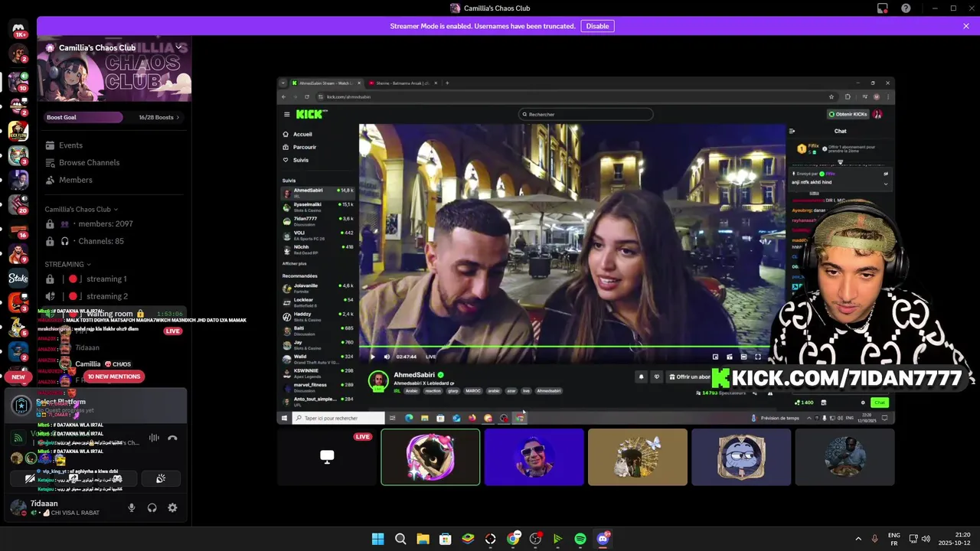Open Discord taskbar icon
This screenshot has width=980, height=551.
[603, 539]
